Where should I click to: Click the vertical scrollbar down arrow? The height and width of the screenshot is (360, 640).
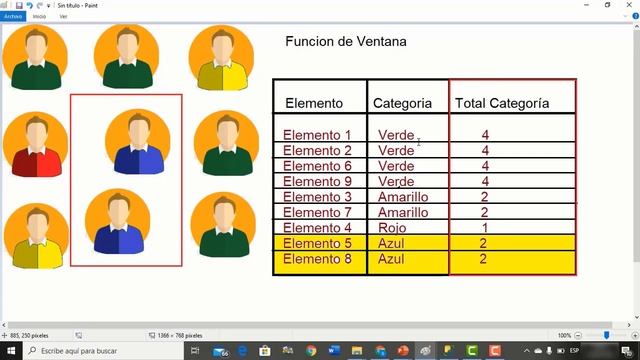[x=636, y=317]
